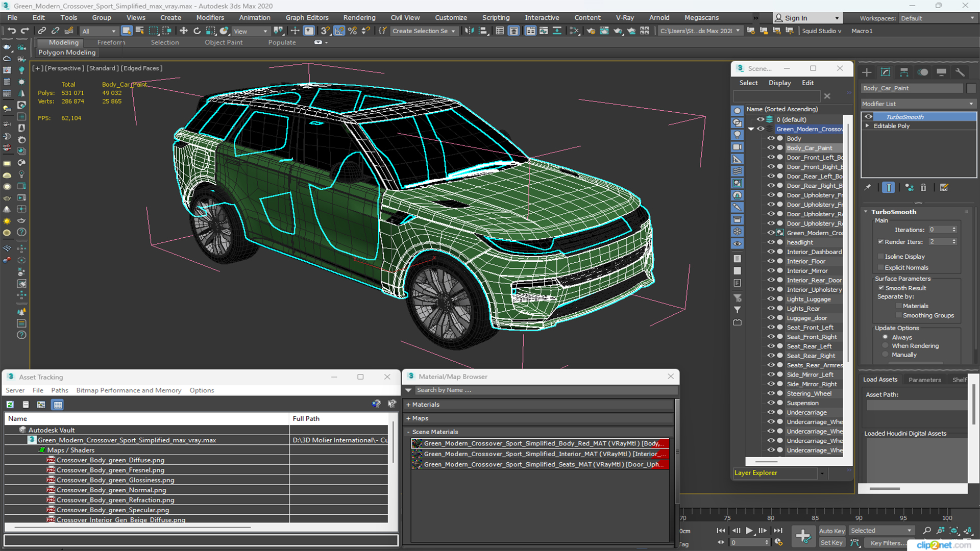
Task: Select When Rendering update option
Action: click(885, 346)
